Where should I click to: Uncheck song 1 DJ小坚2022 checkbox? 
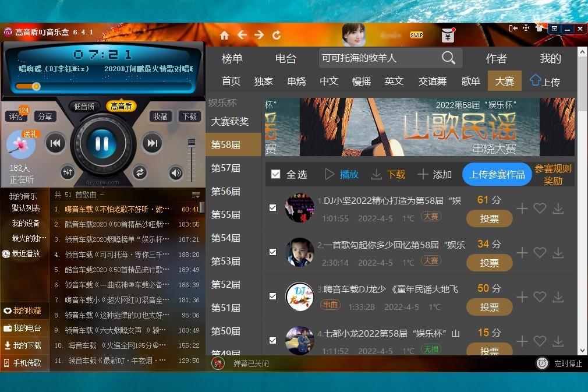(273, 208)
